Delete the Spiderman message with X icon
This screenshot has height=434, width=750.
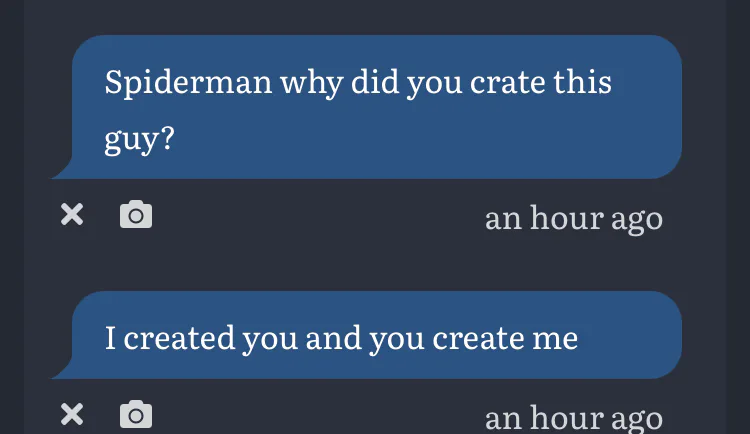(x=72, y=214)
